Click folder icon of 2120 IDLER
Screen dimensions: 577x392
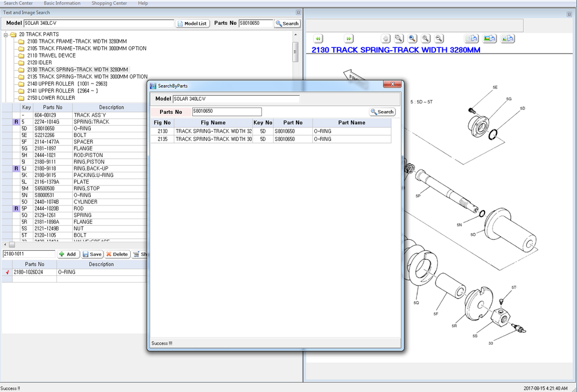[21, 63]
